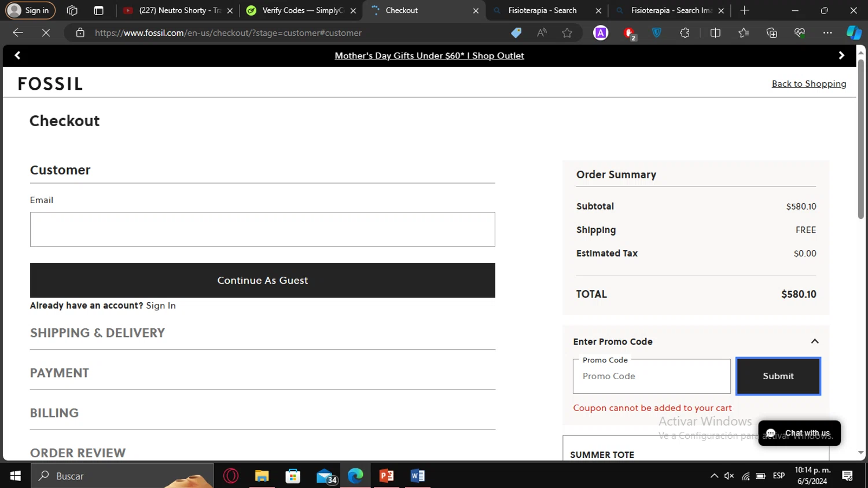Open the purple A extension icon
This screenshot has height=488, width=868.
[601, 33]
